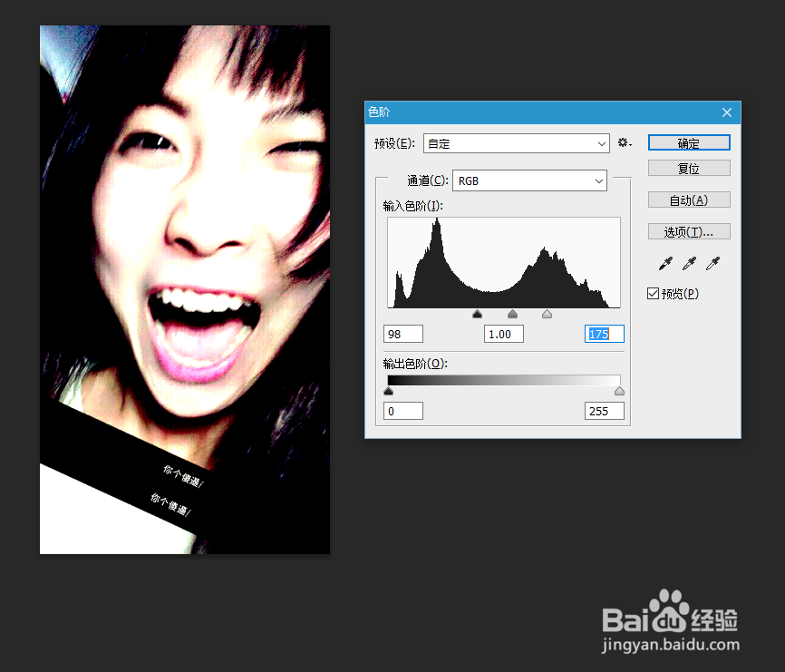Select the gray point eyedropper
Screen dimensions: 785x672
tap(690, 263)
